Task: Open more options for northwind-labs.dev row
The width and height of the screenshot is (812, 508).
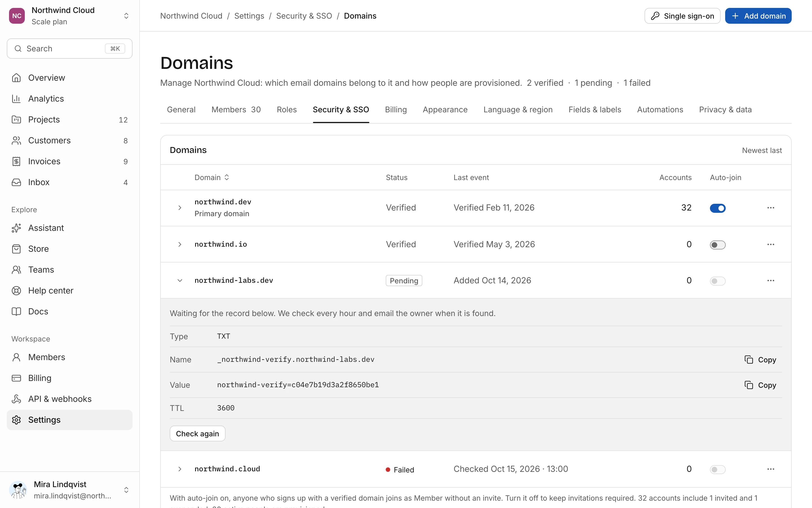Action: coord(770,281)
